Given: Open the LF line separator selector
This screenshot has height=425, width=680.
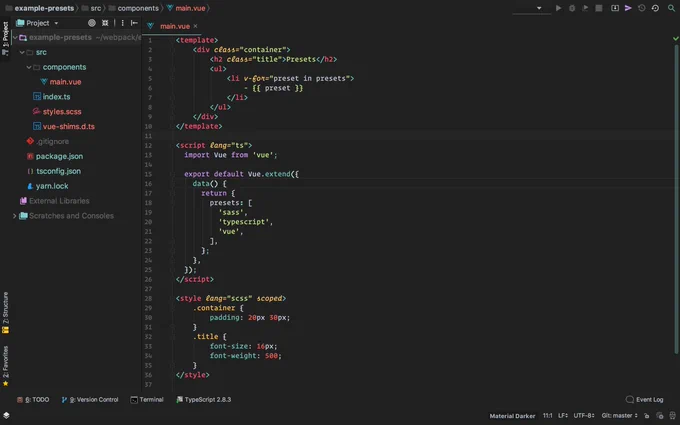Looking at the screenshot, I should 563,415.
